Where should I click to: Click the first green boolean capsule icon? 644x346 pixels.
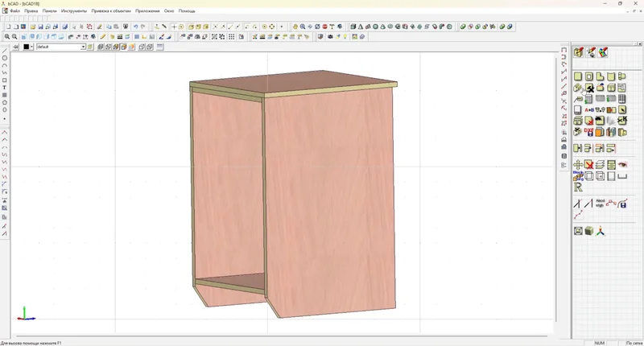(x=463, y=27)
